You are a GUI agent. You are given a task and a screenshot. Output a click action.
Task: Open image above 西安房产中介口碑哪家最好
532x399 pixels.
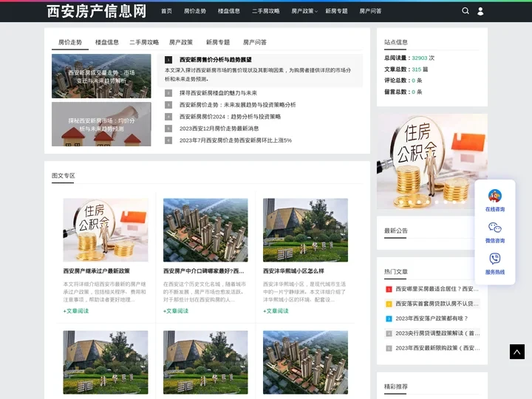205,230
